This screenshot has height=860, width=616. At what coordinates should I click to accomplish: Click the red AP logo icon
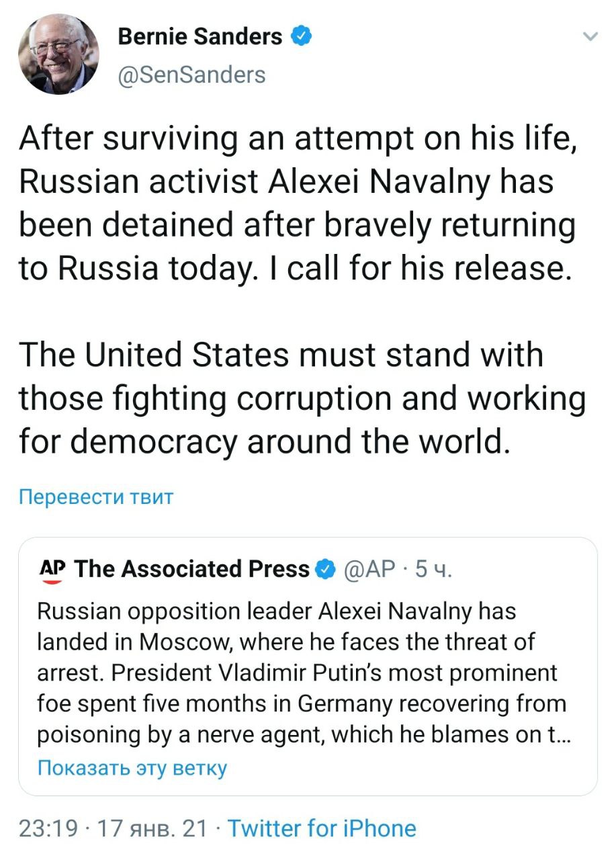pos(52,570)
